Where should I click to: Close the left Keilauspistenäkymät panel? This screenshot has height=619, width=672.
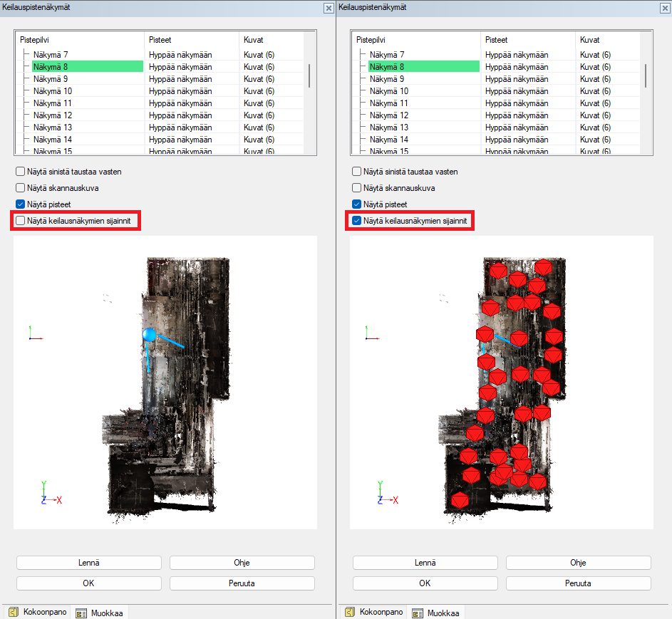pyautogui.click(x=328, y=8)
